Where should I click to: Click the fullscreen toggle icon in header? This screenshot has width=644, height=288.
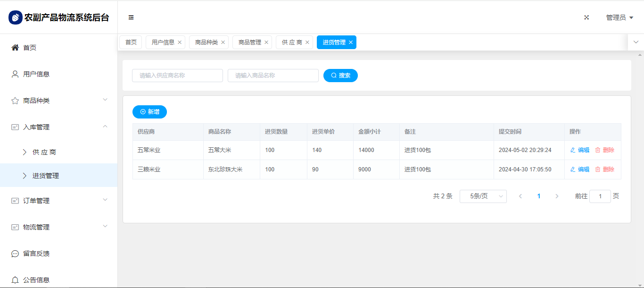pos(586,17)
